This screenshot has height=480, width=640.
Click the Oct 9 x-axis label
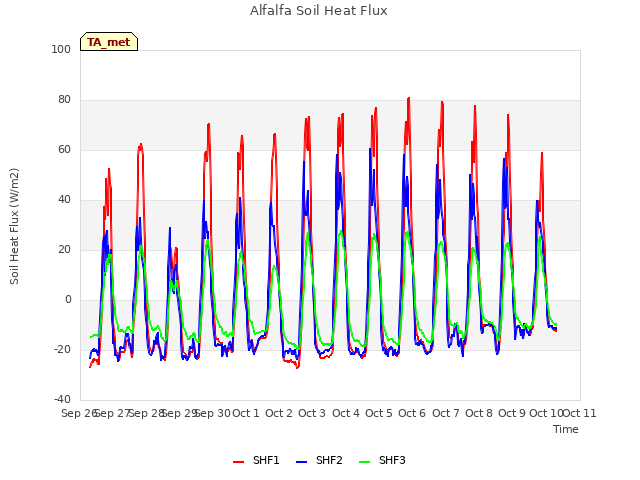coord(512,413)
